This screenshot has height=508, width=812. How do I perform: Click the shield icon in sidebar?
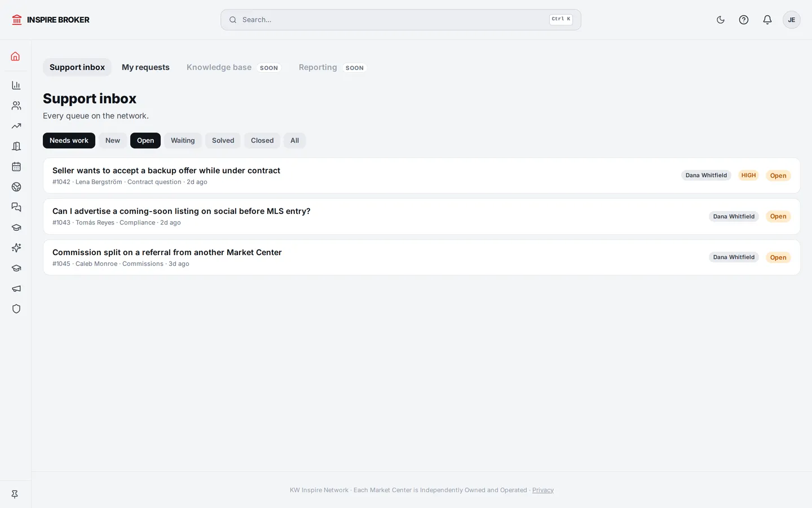click(x=16, y=309)
